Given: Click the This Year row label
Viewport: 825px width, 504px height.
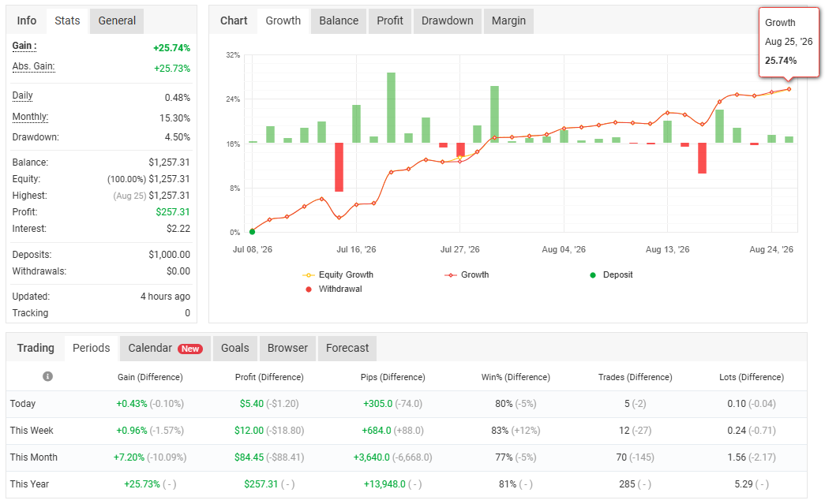Looking at the screenshot, I should point(29,484).
